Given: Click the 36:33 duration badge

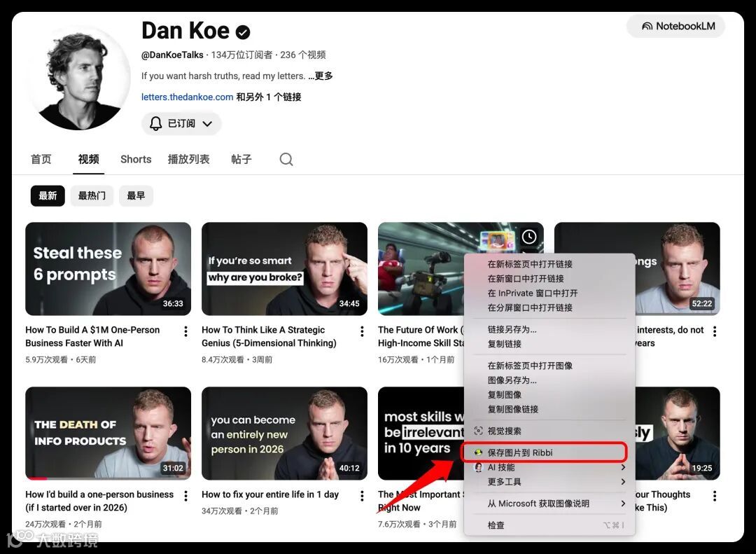Looking at the screenshot, I should pyautogui.click(x=173, y=303).
